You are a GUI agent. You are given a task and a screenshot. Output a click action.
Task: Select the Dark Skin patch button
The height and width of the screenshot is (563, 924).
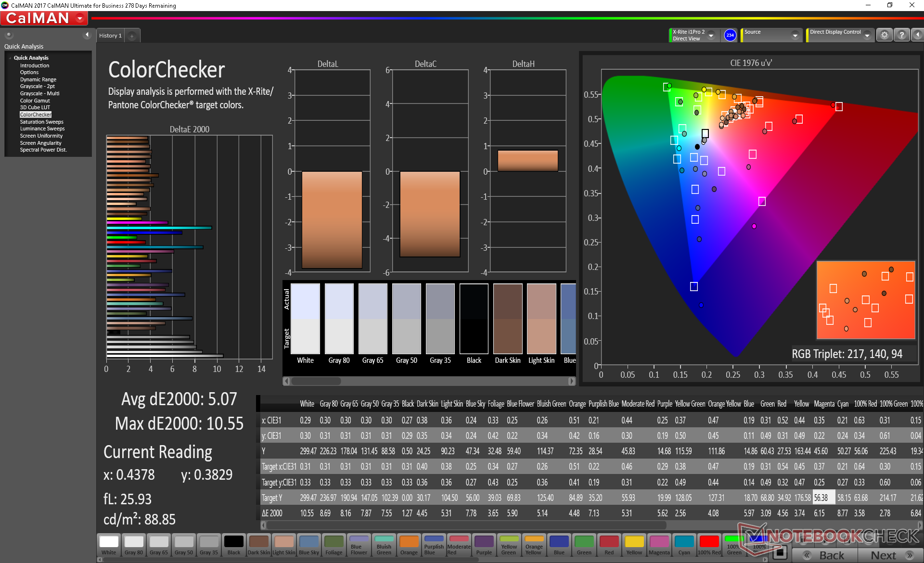click(x=259, y=545)
